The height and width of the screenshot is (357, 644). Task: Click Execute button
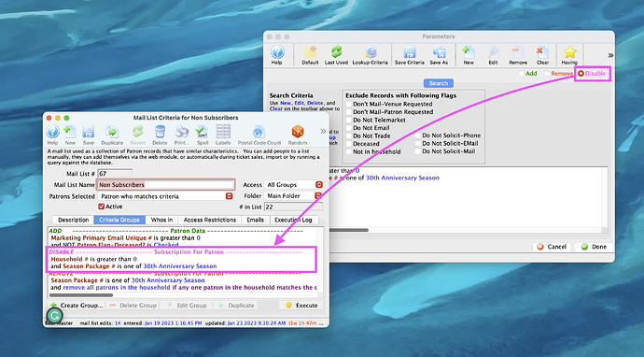[301, 306]
